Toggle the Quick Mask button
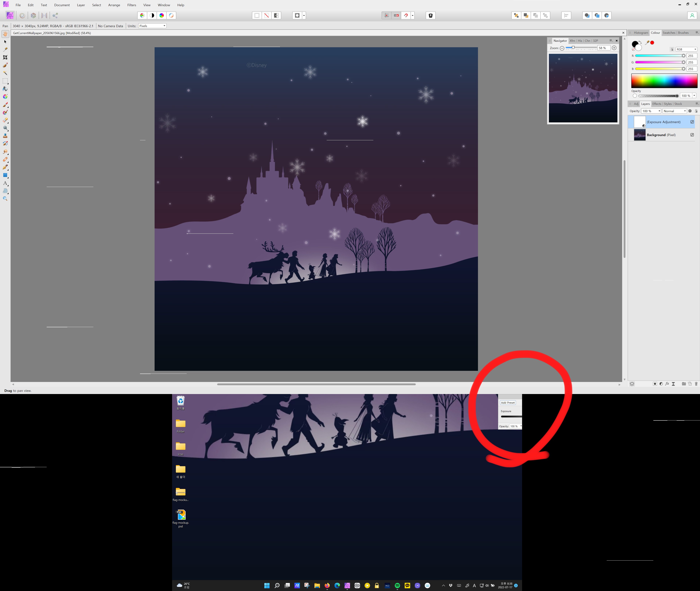Screen dimensions: 700x591 coord(297,15)
